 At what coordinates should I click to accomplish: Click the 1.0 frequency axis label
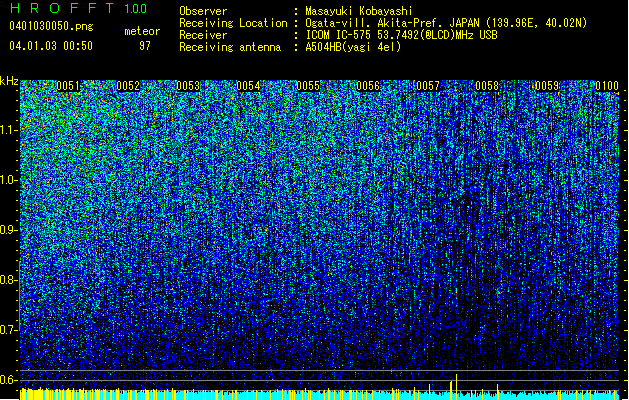9,180
